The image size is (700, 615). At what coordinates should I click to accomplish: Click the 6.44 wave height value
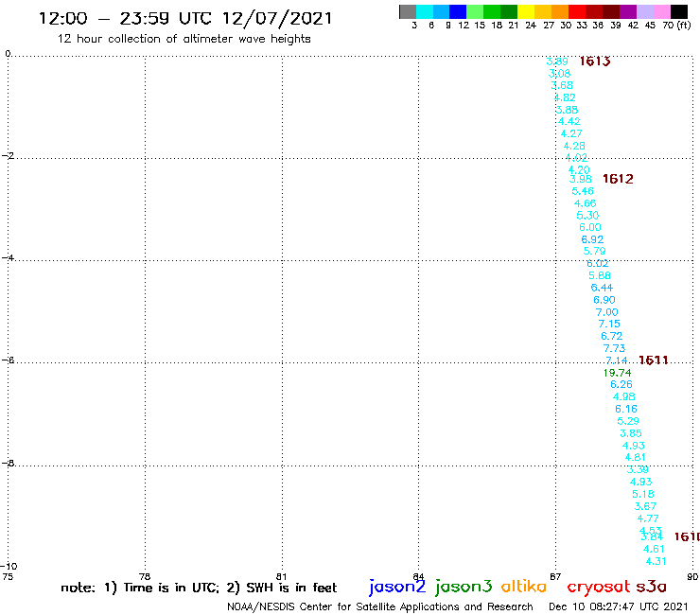(x=602, y=288)
